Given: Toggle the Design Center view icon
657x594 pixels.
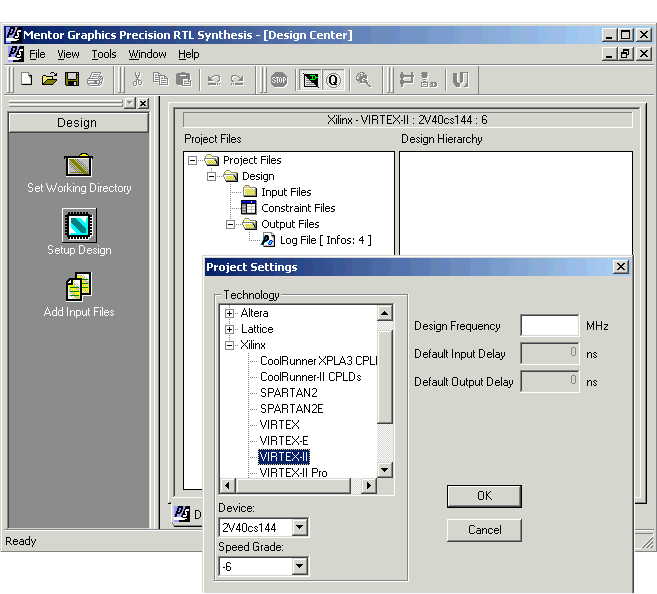Looking at the screenshot, I should (310, 80).
